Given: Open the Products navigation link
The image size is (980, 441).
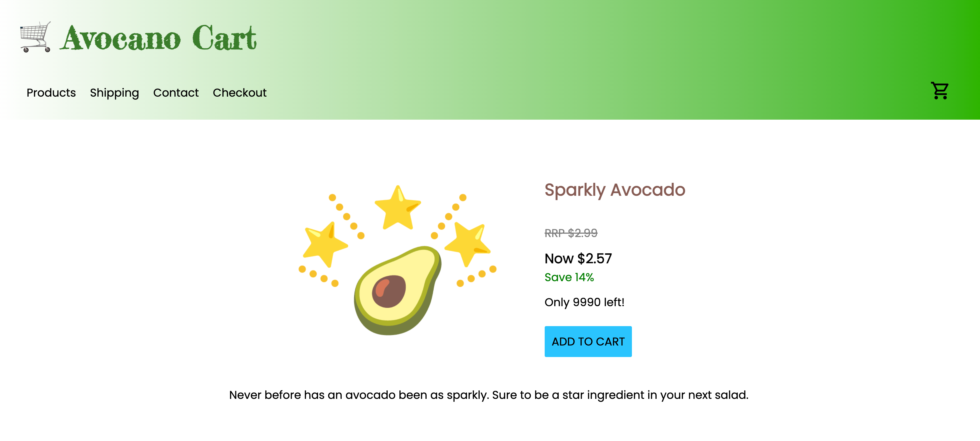Looking at the screenshot, I should pyautogui.click(x=51, y=92).
